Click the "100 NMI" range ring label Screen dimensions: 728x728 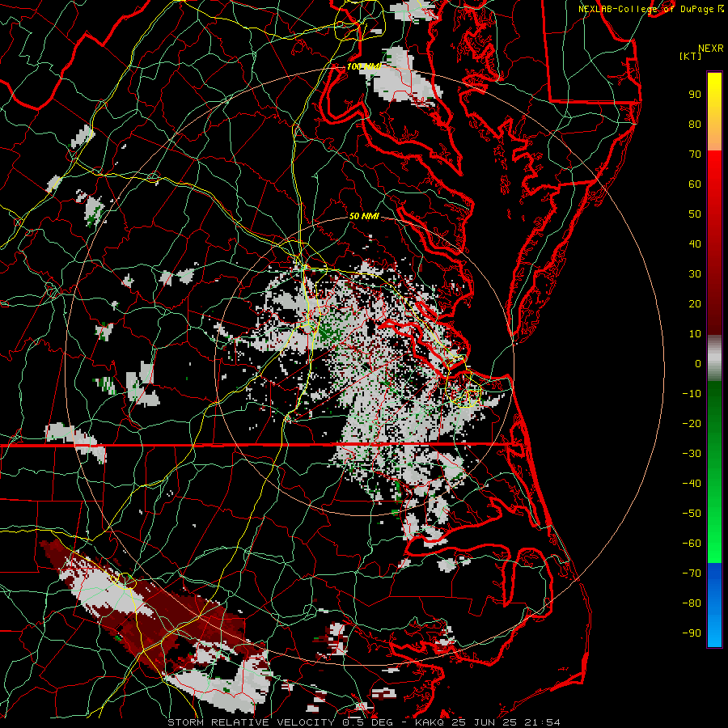(363, 66)
